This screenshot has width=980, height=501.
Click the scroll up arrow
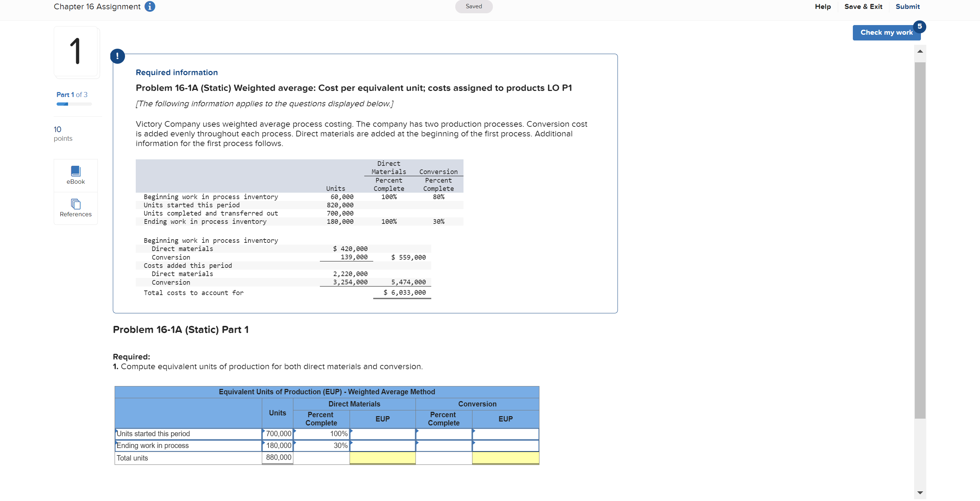pyautogui.click(x=919, y=51)
